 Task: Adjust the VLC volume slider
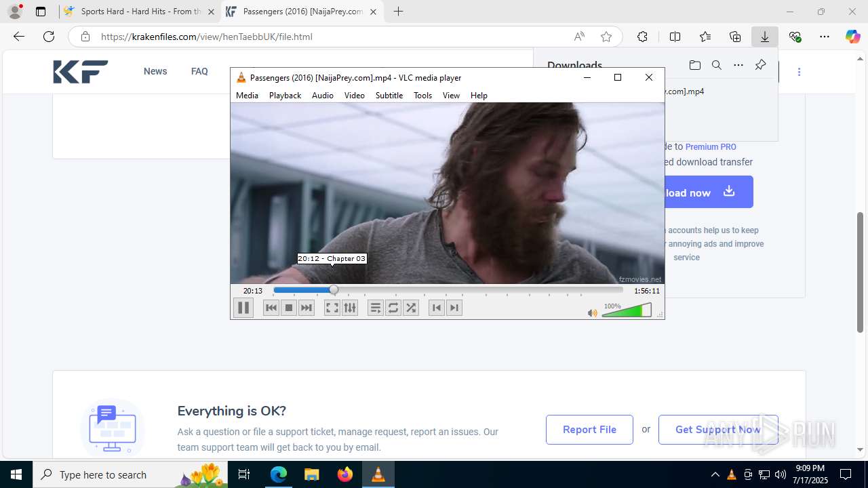627,310
